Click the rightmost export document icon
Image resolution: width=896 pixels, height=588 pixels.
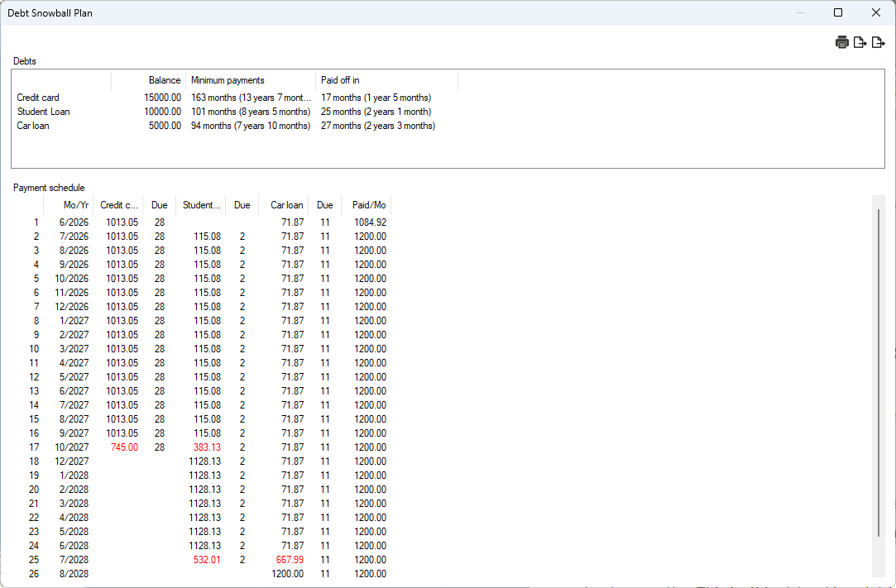click(879, 43)
